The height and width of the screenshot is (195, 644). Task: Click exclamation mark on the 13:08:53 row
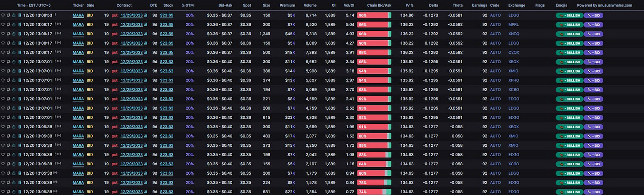coord(55,15)
